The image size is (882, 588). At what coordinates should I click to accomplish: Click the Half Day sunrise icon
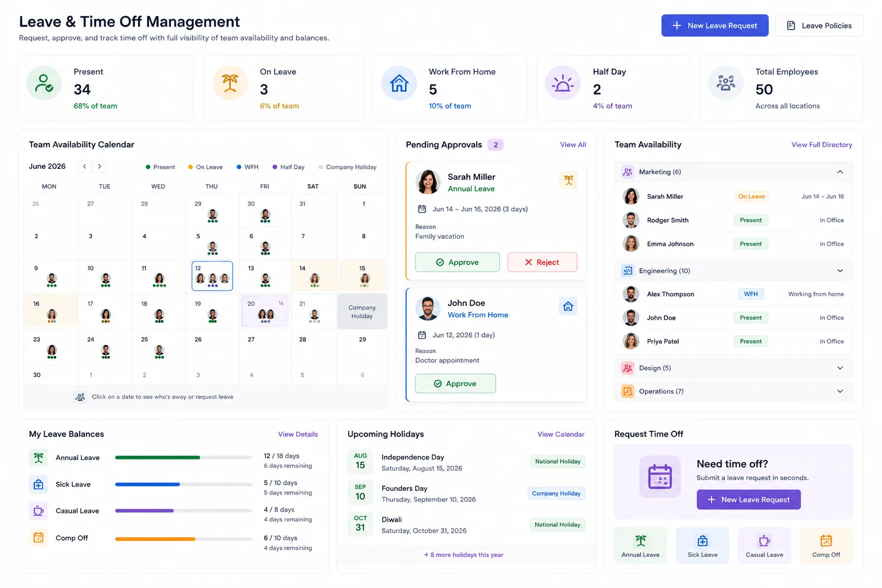(x=563, y=83)
